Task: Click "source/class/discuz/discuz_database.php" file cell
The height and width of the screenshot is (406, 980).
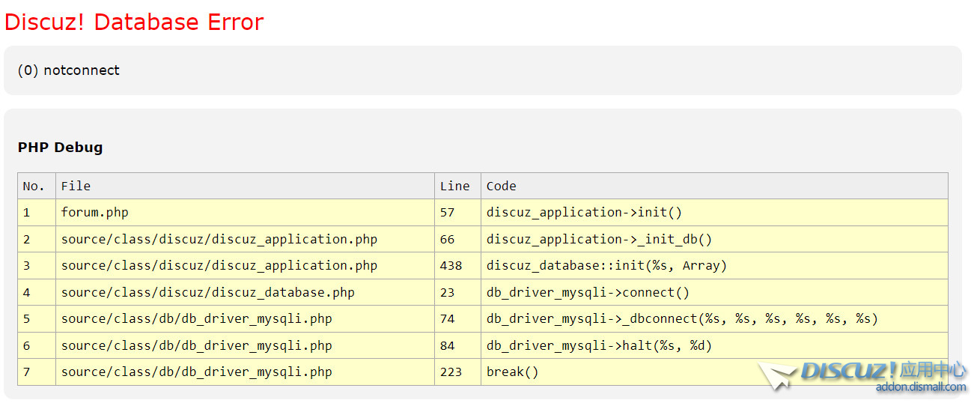Action: point(246,293)
